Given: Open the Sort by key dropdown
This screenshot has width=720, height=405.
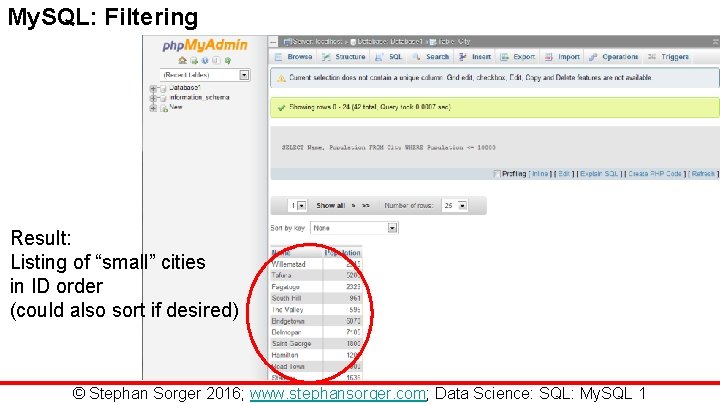Looking at the screenshot, I should pyautogui.click(x=354, y=228).
